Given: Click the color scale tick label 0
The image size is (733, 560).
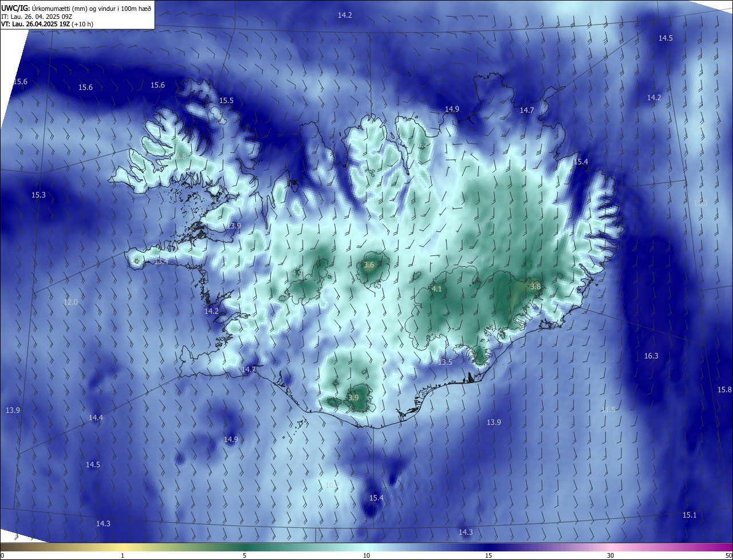Looking at the screenshot, I should 2,555.
